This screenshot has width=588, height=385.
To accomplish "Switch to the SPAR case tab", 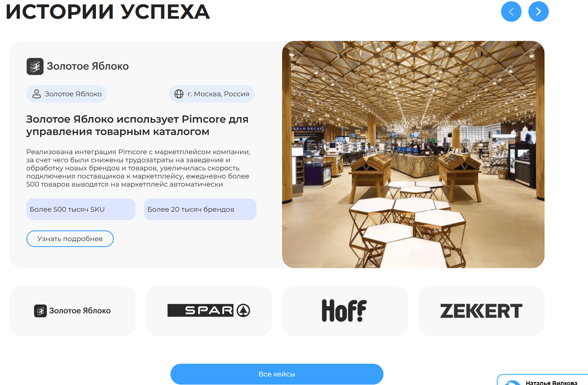I will click(209, 311).
